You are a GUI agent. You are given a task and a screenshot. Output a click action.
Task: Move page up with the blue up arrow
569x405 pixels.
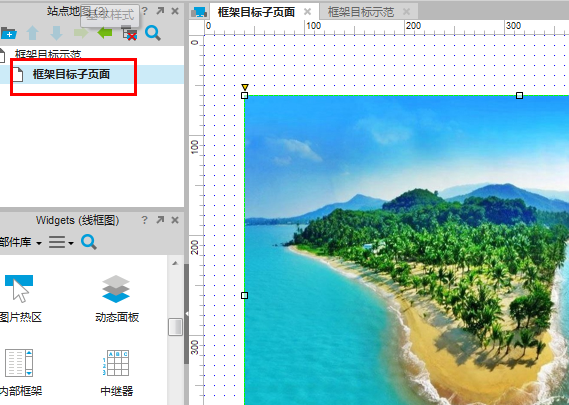tap(33, 33)
